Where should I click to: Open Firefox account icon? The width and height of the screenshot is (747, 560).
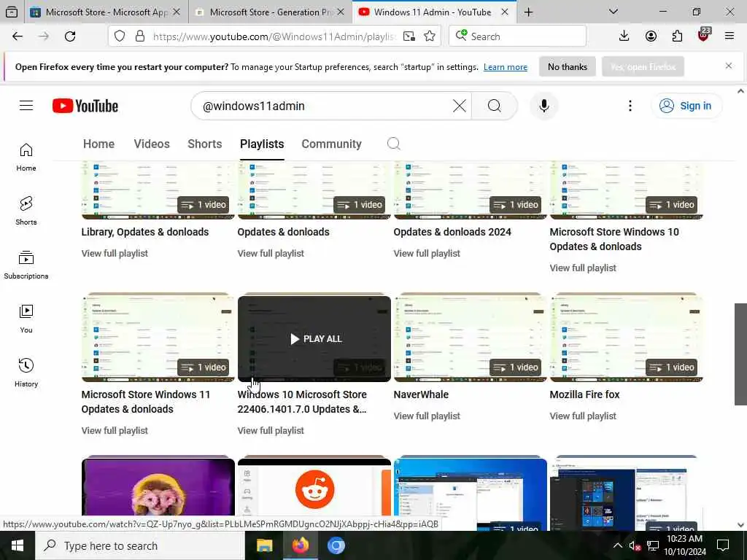point(651,36)
